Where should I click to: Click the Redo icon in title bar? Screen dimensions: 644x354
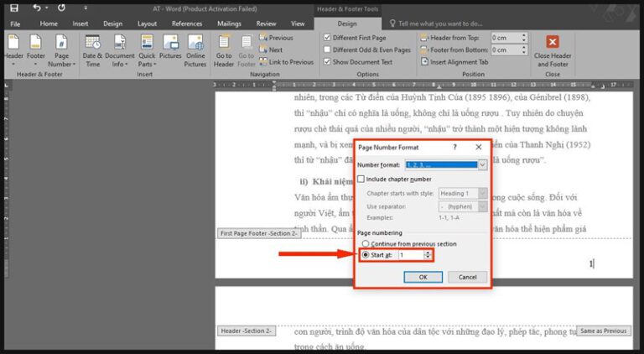point(61,8)
